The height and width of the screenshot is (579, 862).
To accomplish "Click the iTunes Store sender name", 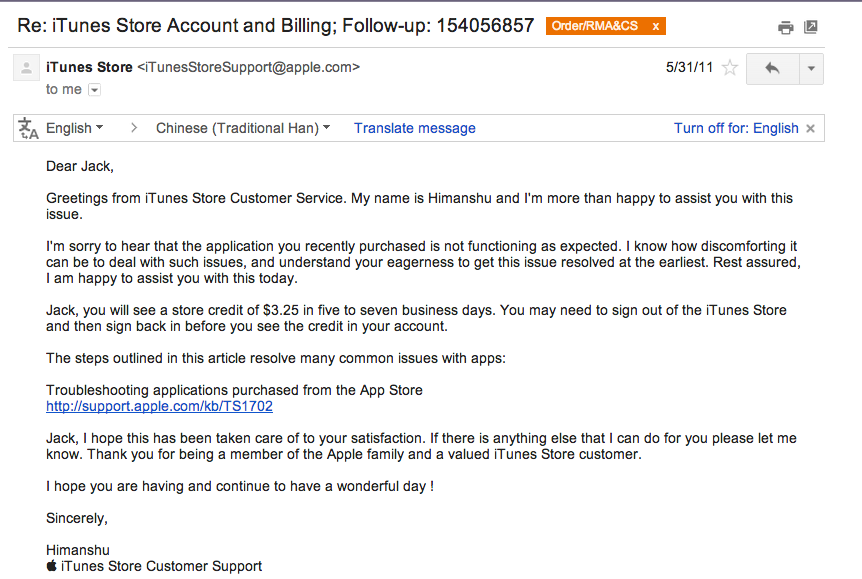I will pos(89,67).
